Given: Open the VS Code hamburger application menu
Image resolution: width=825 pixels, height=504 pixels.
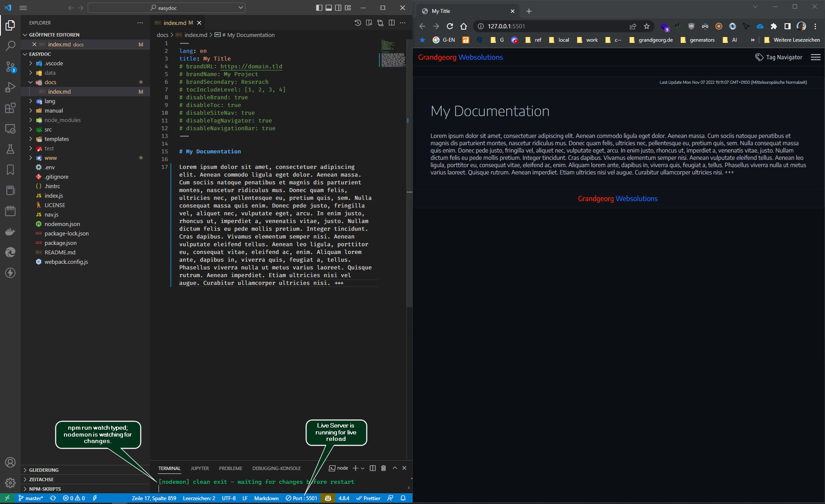Looking at the screenshot, I should pos(23,8).
